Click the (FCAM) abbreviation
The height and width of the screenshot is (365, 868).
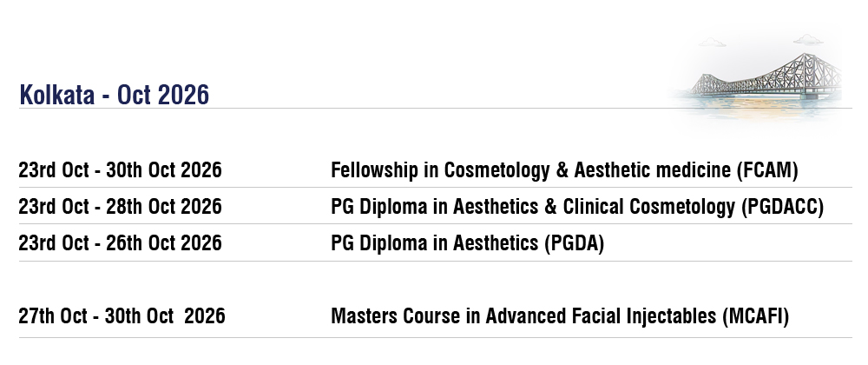click(x=767, y=170)
